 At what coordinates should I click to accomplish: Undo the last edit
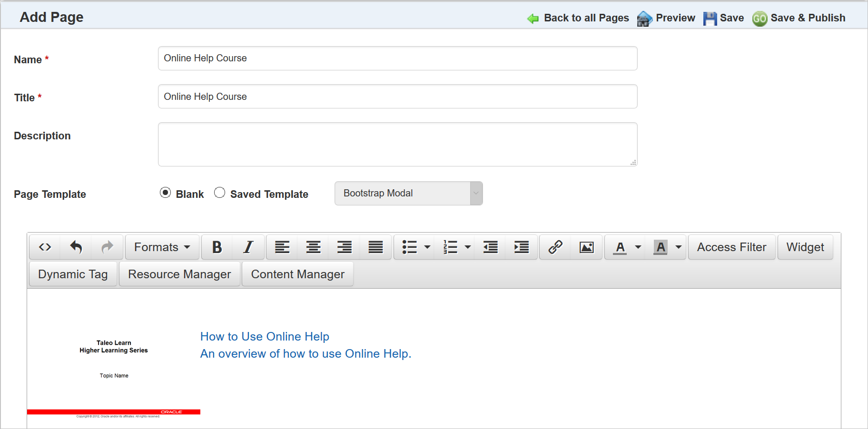(76, 247)
